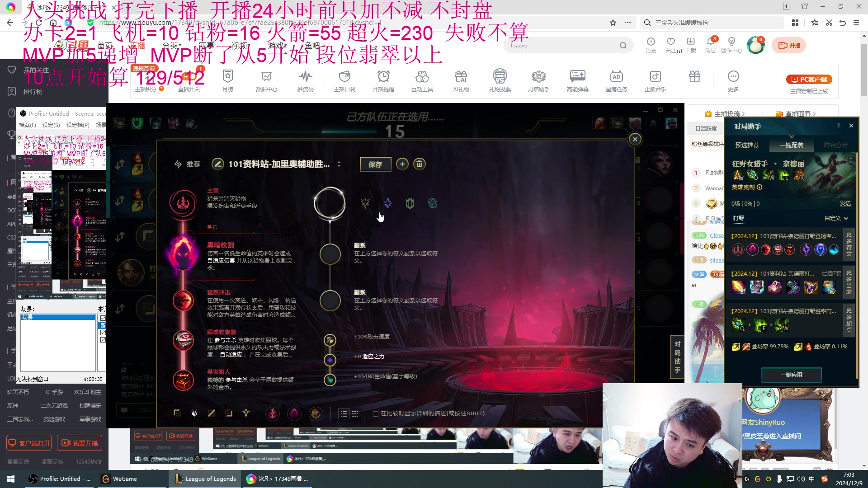Toggle the pin on the 对局助手 panel
The width and height of the screenshot is (868, 488).
(839, 126)
